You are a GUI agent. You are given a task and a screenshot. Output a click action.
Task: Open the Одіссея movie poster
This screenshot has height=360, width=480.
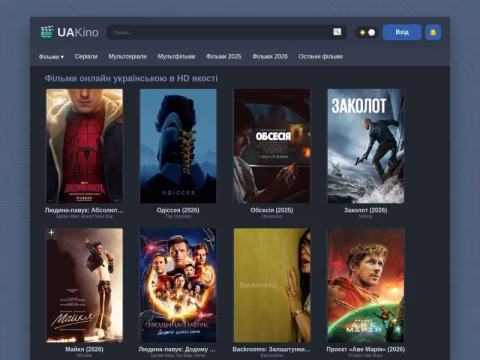(x=178, y=146)
